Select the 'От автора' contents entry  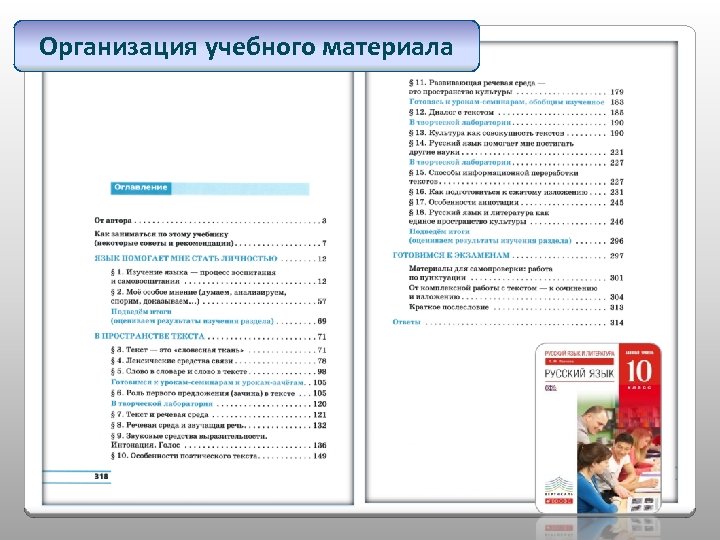[x=210, y=221]
